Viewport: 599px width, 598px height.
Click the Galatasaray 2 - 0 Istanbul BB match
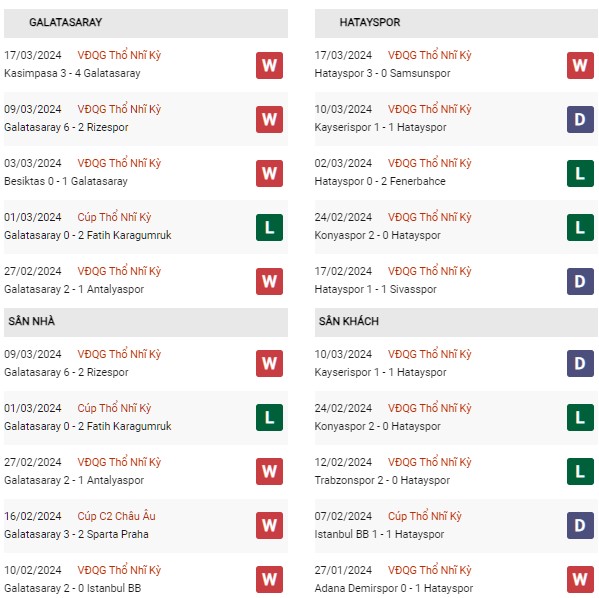point(73,588)
